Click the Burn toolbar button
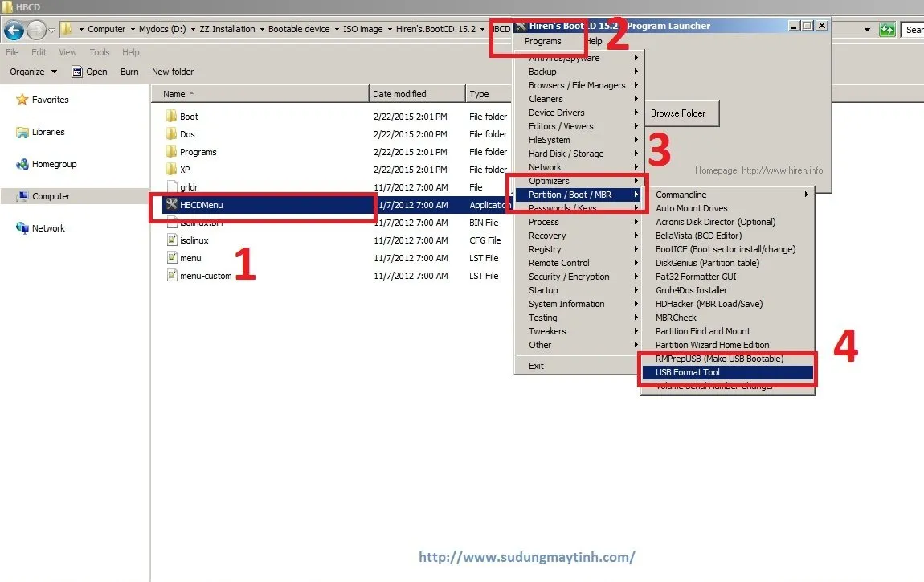The image size is (924, 582). tap(129, 72)
